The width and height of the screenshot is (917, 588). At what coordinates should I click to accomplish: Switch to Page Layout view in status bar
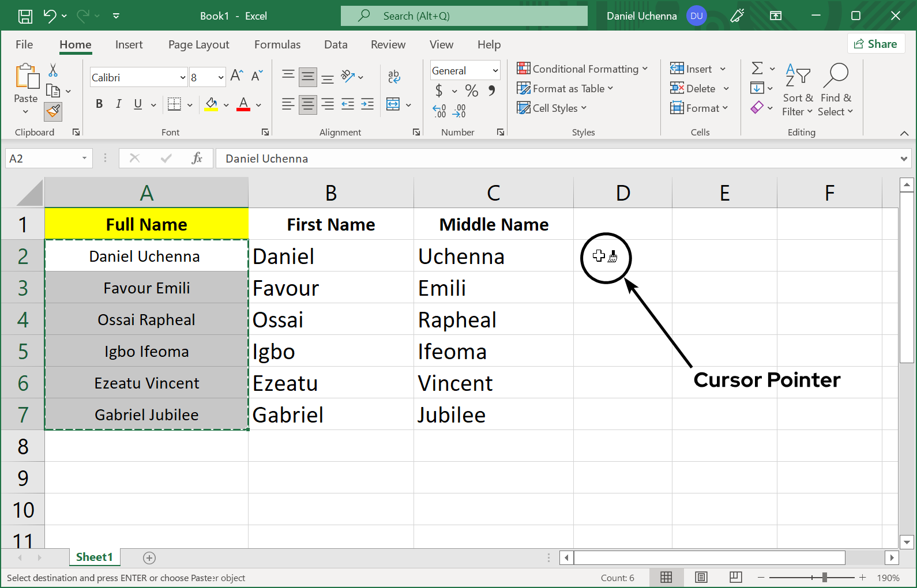tap(701, 578)
